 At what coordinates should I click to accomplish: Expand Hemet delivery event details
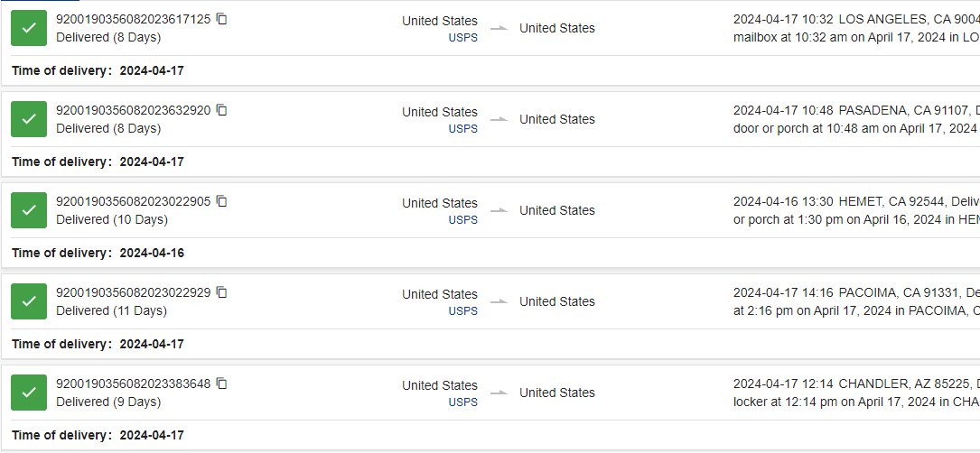point(856,210)
